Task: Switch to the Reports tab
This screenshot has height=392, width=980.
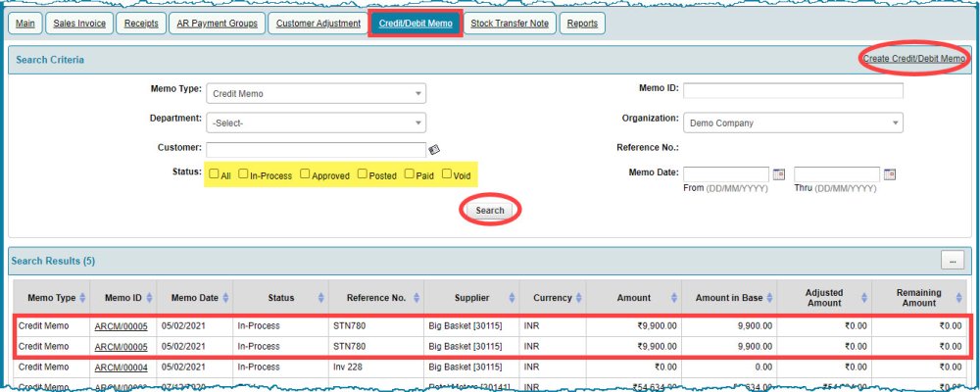Action: click(x=582, y=24)
